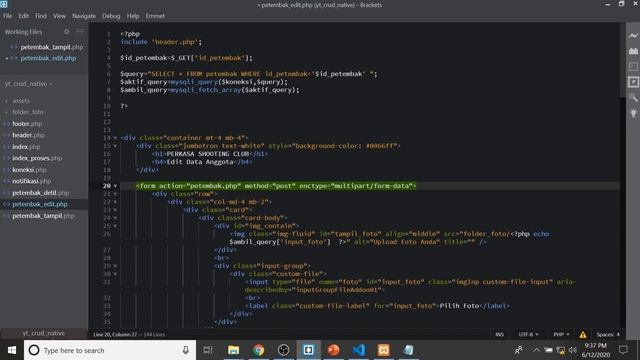Viewport: 640px width, 360px height.
Task: Open the UTF-8 encoding dropdown
Action: (x=529, y=334)
